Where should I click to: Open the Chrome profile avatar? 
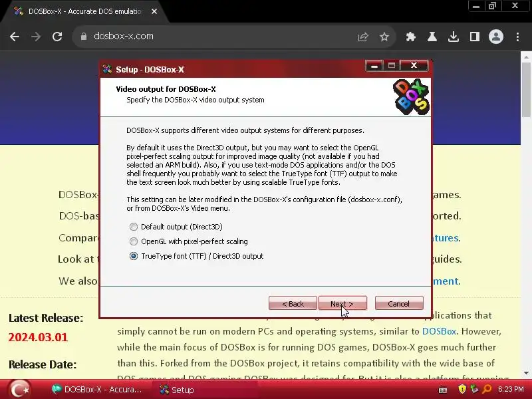tap(495, 37)
